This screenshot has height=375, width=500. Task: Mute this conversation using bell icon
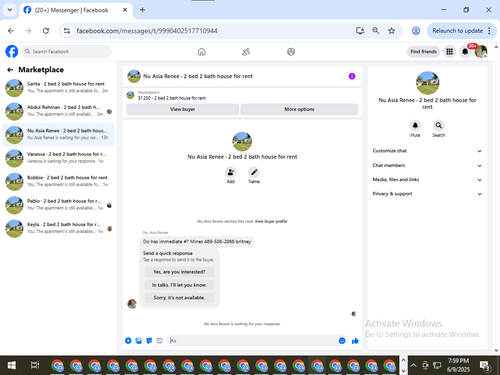click(x=415, y=125)
